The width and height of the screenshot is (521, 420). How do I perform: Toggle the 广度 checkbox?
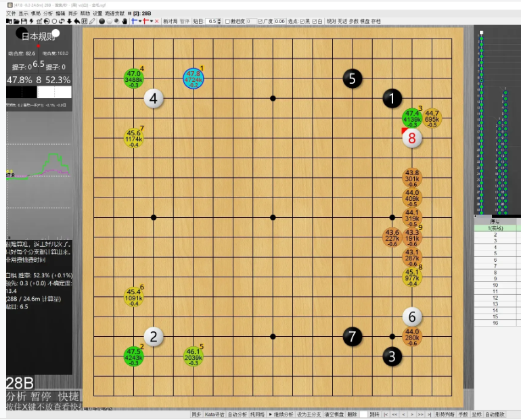pyautogui.click(x=260, y=22)
